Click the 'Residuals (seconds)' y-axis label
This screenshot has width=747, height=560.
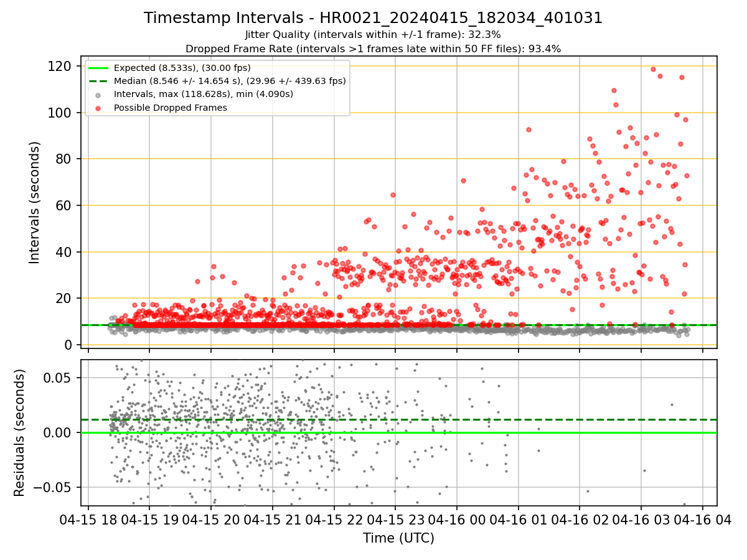(x=20, y=432)
